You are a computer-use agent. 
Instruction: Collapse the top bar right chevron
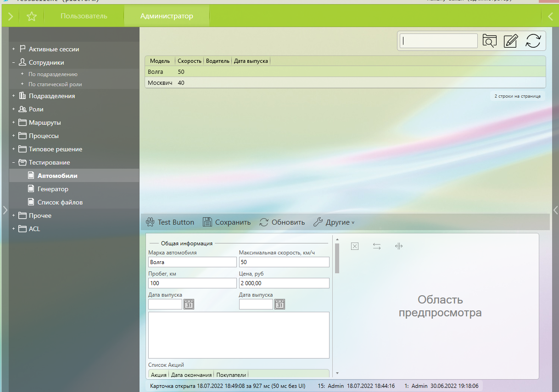tap(551, 17)
